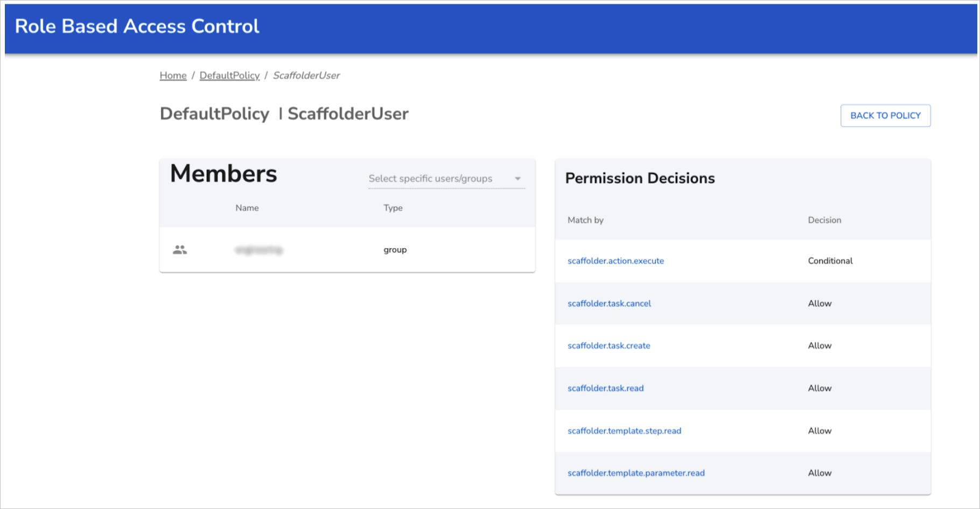
Task: Open the Home breadcrumb link
Action: click(172, 75)
